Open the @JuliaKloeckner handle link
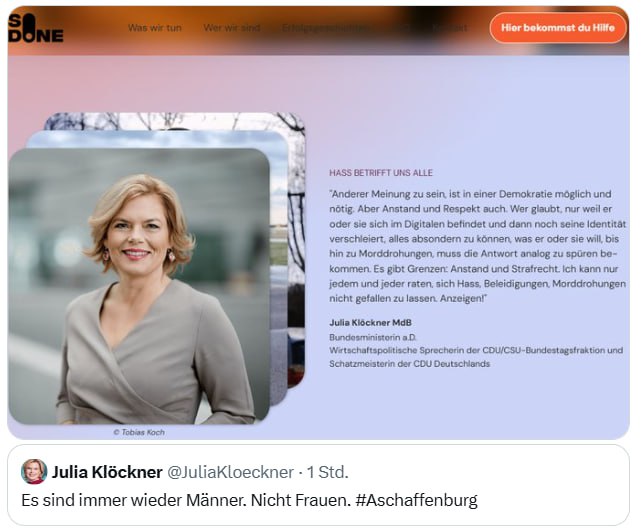Viewport: 641px width, 531px height. pos(231,472)
